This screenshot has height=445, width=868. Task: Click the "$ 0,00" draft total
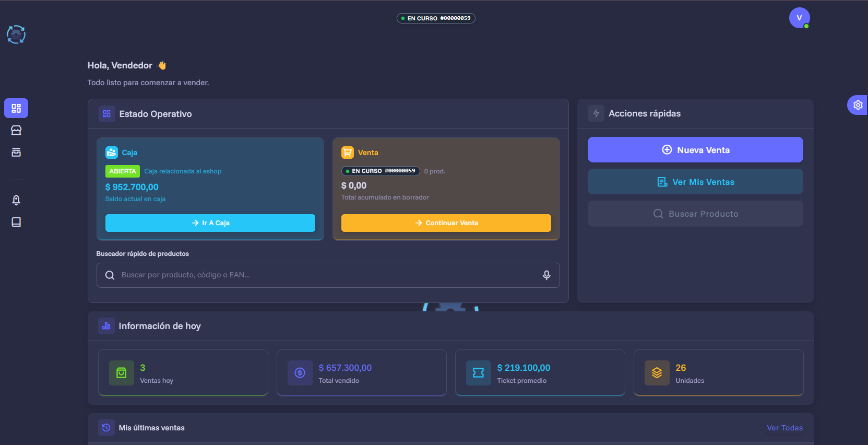354,185
